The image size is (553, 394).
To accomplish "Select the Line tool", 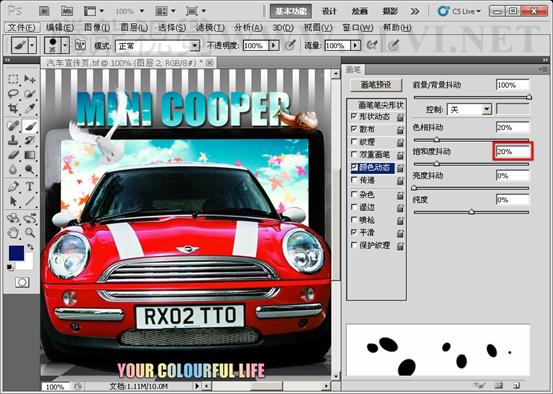I will point(30,201).
